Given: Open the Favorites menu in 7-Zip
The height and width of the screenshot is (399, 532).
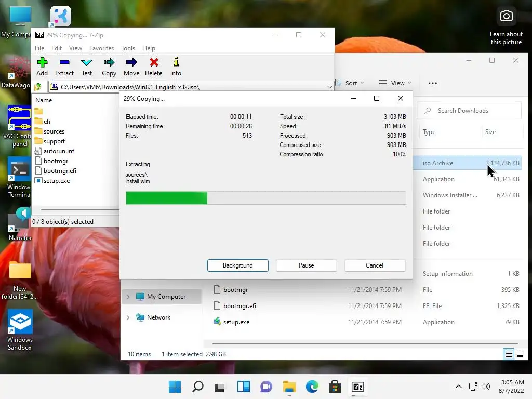Looking at the screenshot, I should click(x=101, y=48).
